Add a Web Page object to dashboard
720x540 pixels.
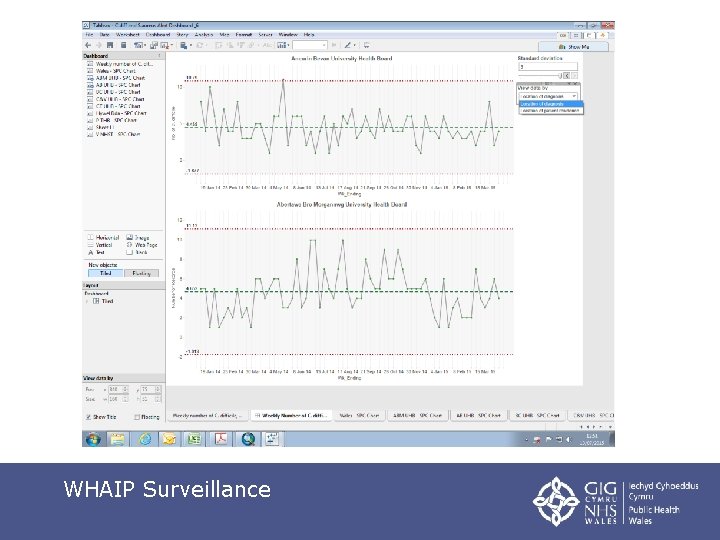[x=142, y=245]
